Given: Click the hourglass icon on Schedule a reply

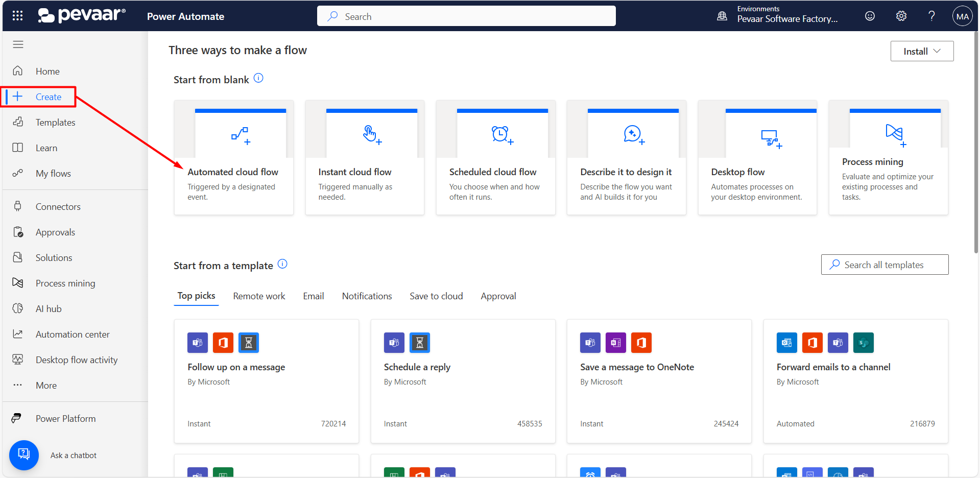Looking at the screenshot, I should pyautogui.click(x=420, y=343).
